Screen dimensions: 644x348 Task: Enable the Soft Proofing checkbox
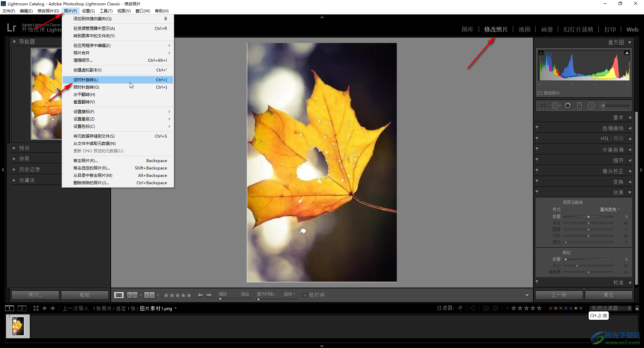click(305, 295)
